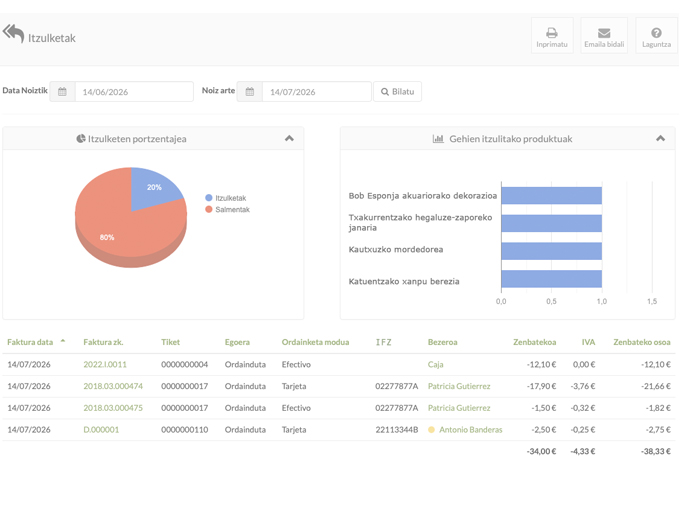Focus the Noiz arte date field 14/07/2026

317,92
